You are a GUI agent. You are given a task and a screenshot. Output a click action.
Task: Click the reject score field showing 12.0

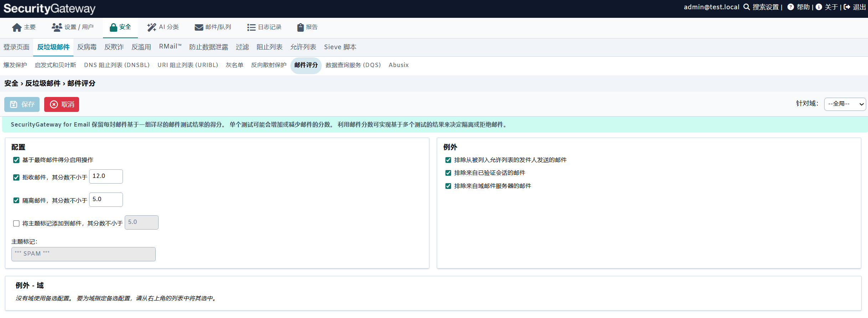(106, 176)
